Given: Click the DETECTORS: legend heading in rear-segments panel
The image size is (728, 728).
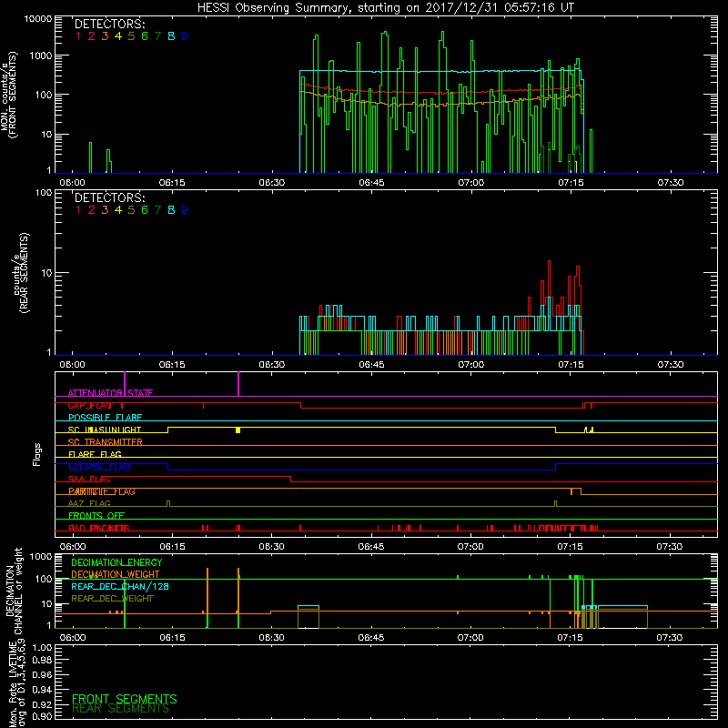Looking at the screenshot, I should tap(109, 197).
